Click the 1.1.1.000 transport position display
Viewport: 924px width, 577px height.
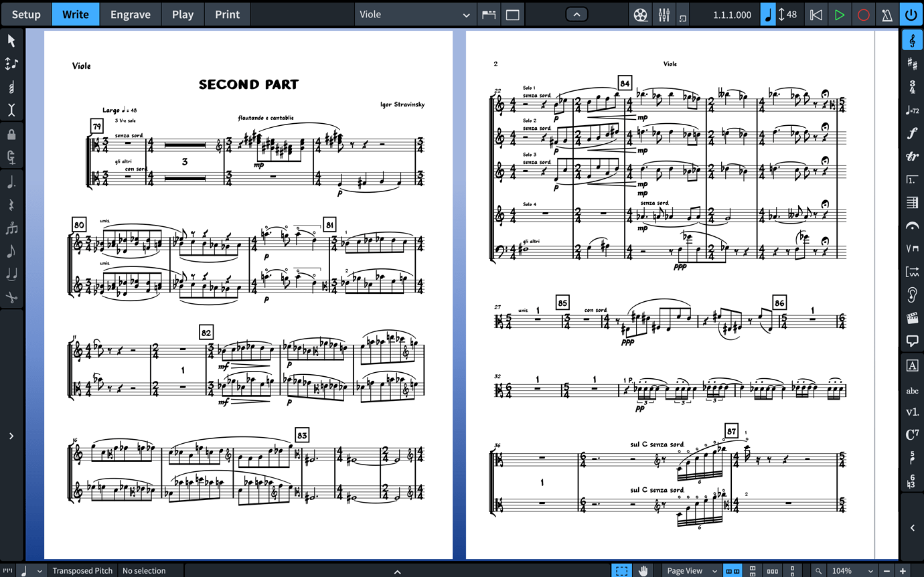point(732,14)
